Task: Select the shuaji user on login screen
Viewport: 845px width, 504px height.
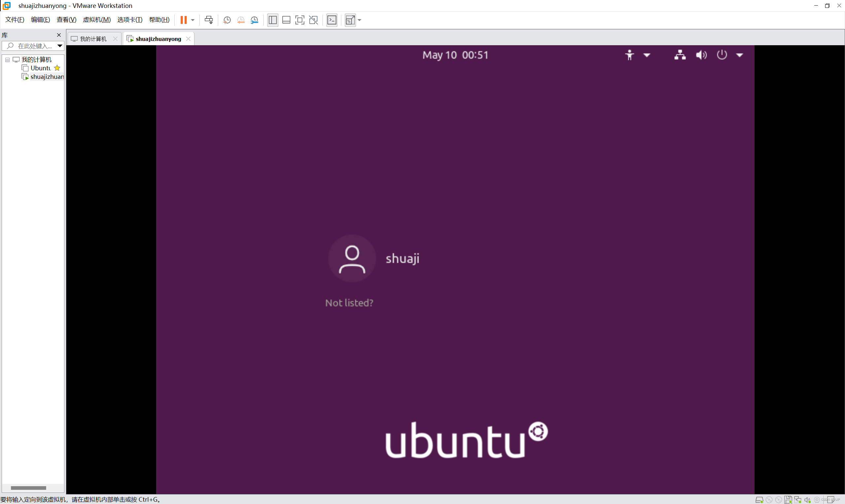Action: (374, 258)
